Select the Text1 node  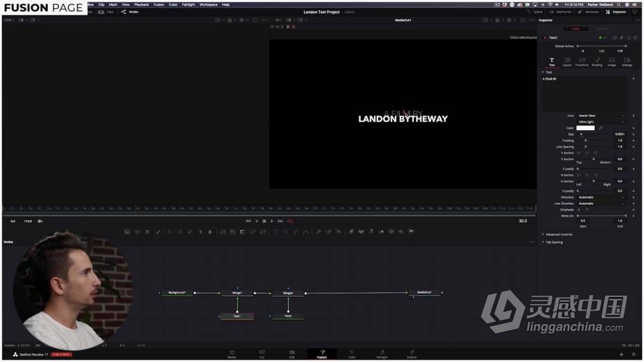237,316
